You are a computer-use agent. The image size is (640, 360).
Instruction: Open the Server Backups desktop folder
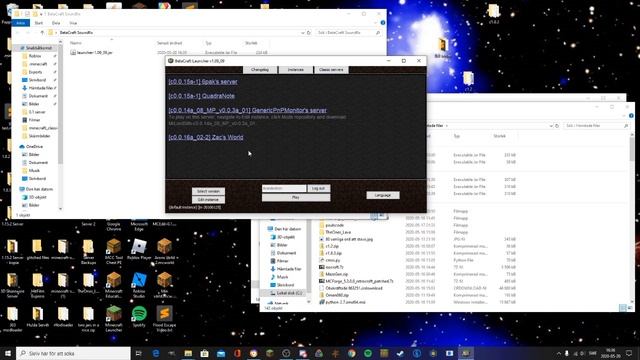[x=88, y=251]
